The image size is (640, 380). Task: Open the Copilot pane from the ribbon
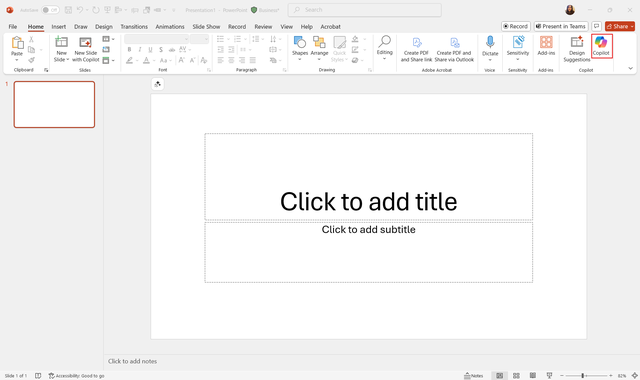[x=602, y=46]
